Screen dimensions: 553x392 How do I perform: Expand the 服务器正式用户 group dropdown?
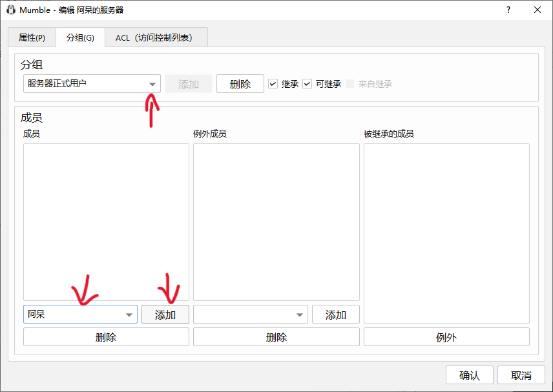click(x=152, y=84)
